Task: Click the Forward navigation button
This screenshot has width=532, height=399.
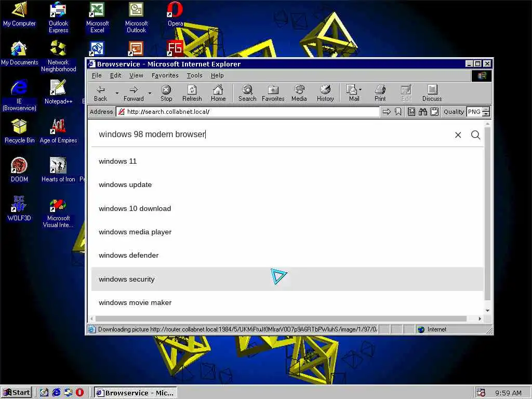Action: coord(134,93)
